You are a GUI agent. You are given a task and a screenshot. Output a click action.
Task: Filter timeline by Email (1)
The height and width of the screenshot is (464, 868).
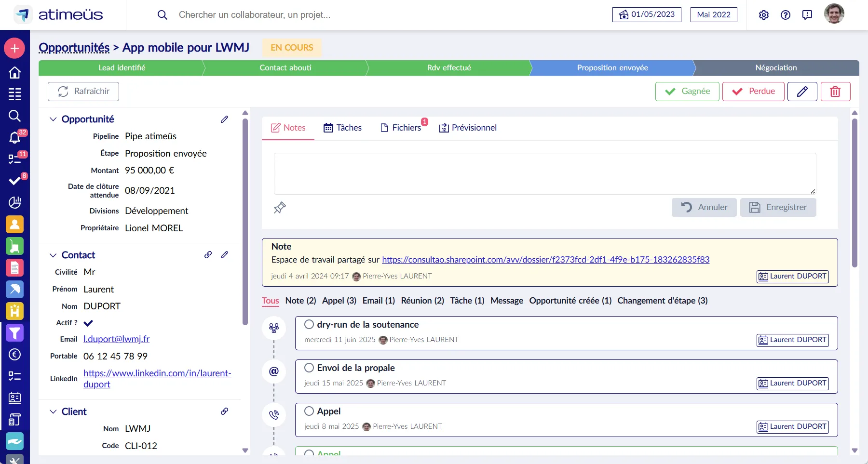(x=379, y=301)
